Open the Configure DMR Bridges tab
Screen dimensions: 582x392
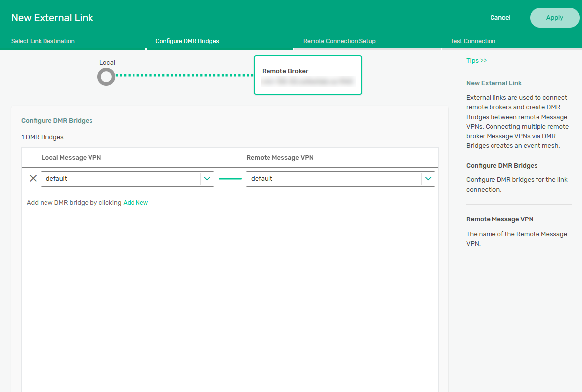click(x=187, y=41)
